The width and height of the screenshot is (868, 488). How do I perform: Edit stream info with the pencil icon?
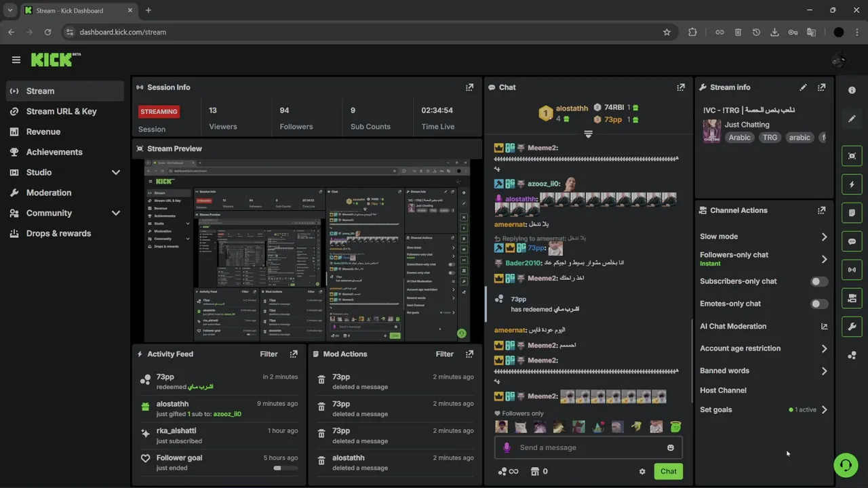[803, 87]
